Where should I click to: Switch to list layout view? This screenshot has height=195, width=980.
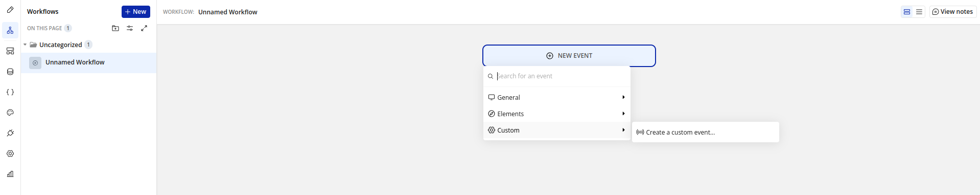919,12
